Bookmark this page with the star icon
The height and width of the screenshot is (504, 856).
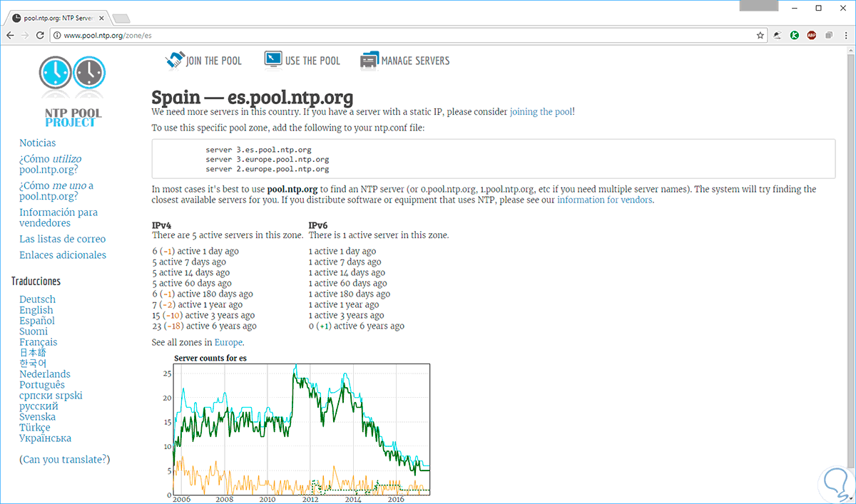[x=761, y=34]
